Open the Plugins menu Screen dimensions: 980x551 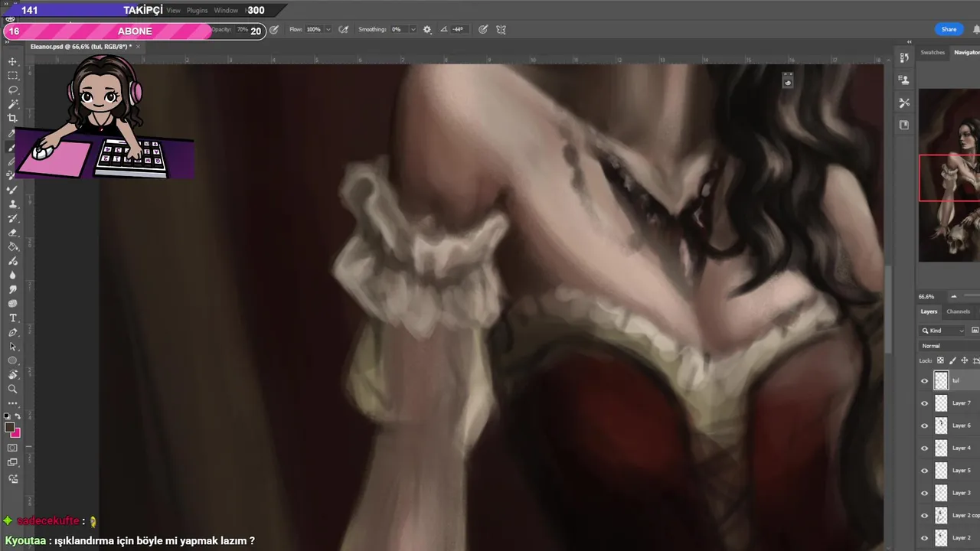pos(198,11)
